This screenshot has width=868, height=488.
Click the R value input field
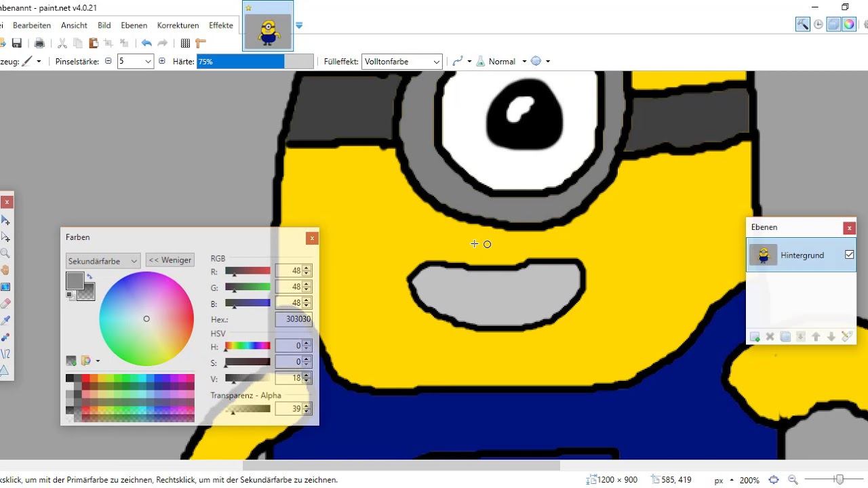[x=288, y=270]
